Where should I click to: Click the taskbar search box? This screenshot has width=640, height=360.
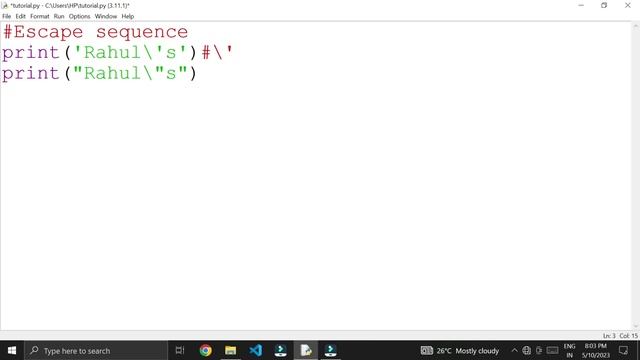(x=96, y=351)
